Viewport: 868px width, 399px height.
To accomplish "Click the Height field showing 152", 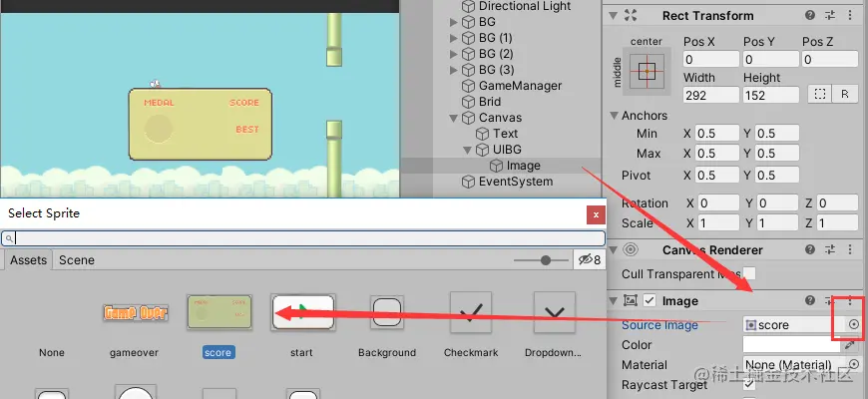I will tap(771, 95).
